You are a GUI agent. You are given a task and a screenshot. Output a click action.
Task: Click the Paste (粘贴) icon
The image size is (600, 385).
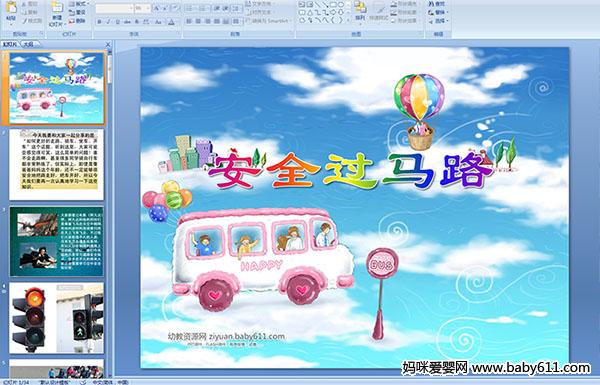(11, 8)
